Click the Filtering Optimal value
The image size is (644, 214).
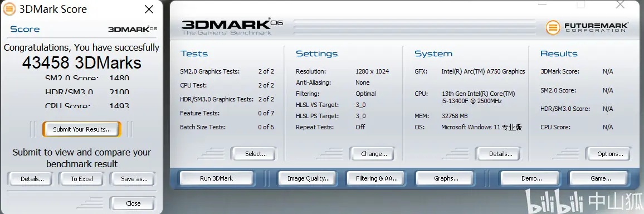(x=365, y=94)
